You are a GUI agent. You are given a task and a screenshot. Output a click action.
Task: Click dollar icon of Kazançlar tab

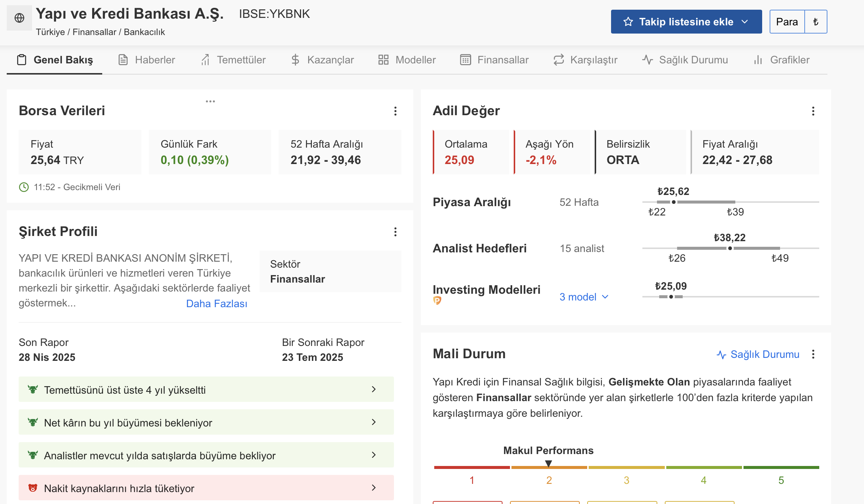pos(295,60)
